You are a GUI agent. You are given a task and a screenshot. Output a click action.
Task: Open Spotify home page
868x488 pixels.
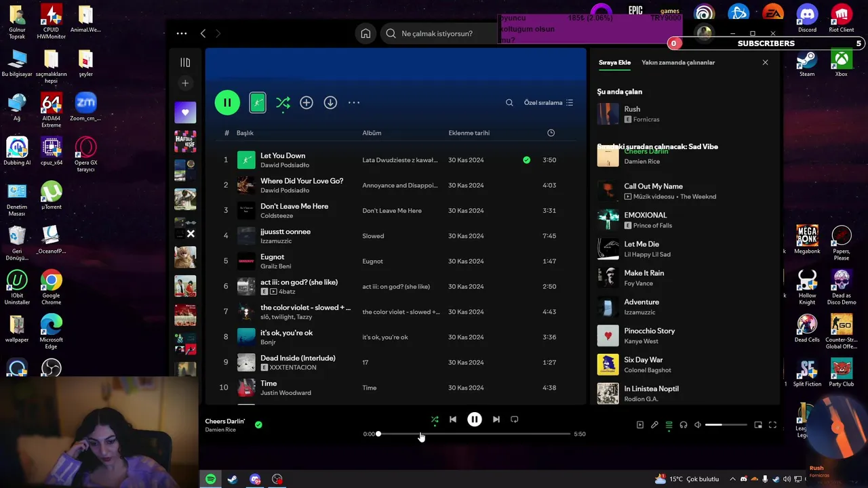[366, 33]
